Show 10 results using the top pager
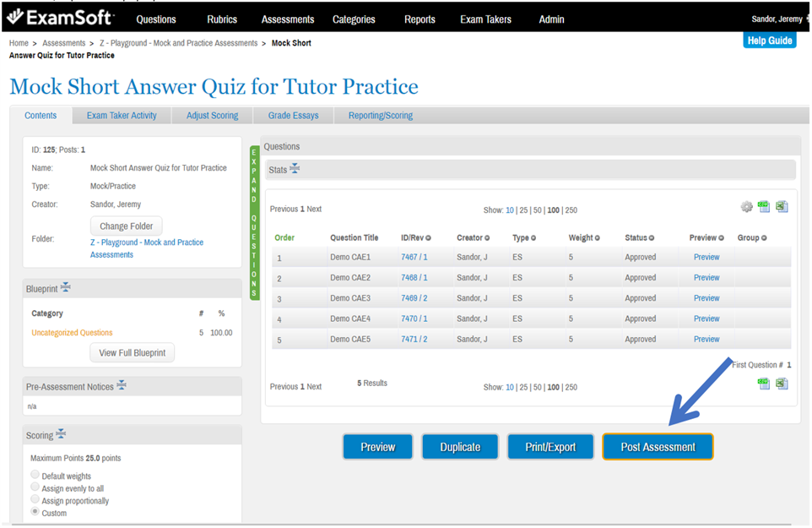 pos(510,210)
